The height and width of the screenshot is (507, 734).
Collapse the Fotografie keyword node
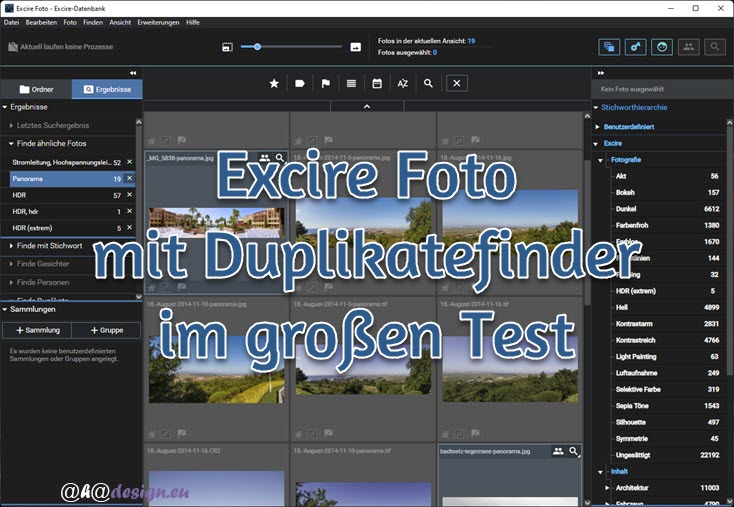pos(601,160)
